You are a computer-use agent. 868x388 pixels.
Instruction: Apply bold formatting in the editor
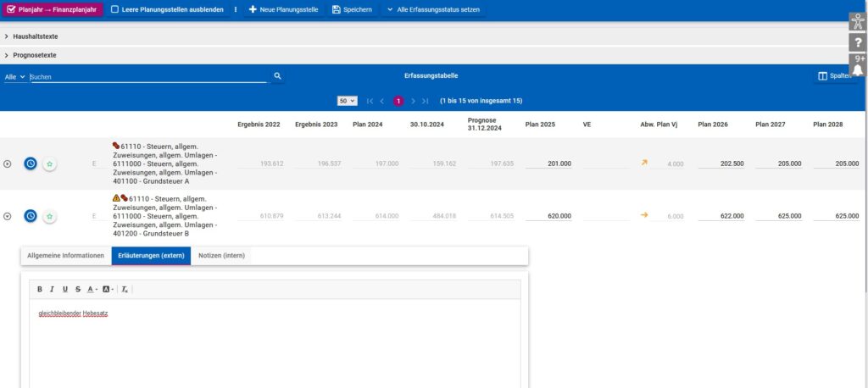40,290
